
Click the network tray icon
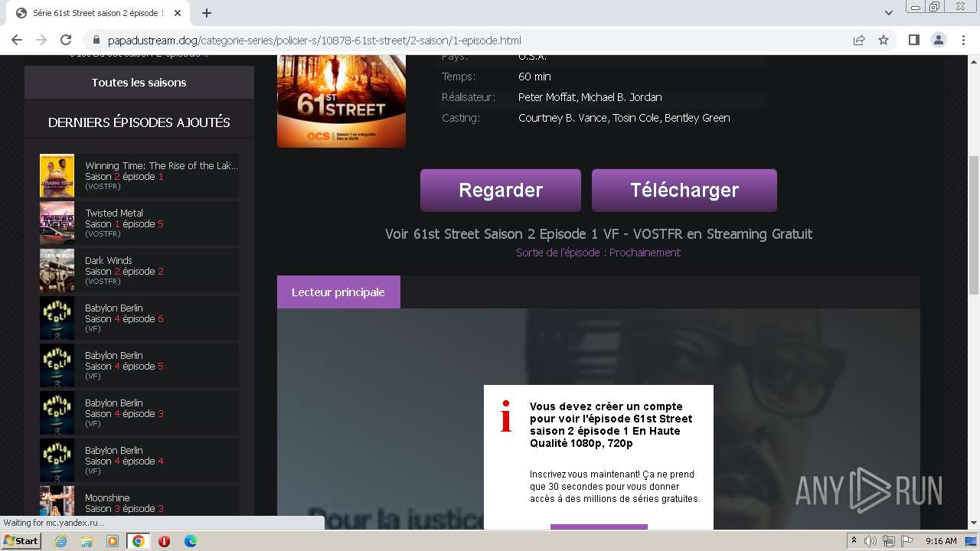pos(889,541)
